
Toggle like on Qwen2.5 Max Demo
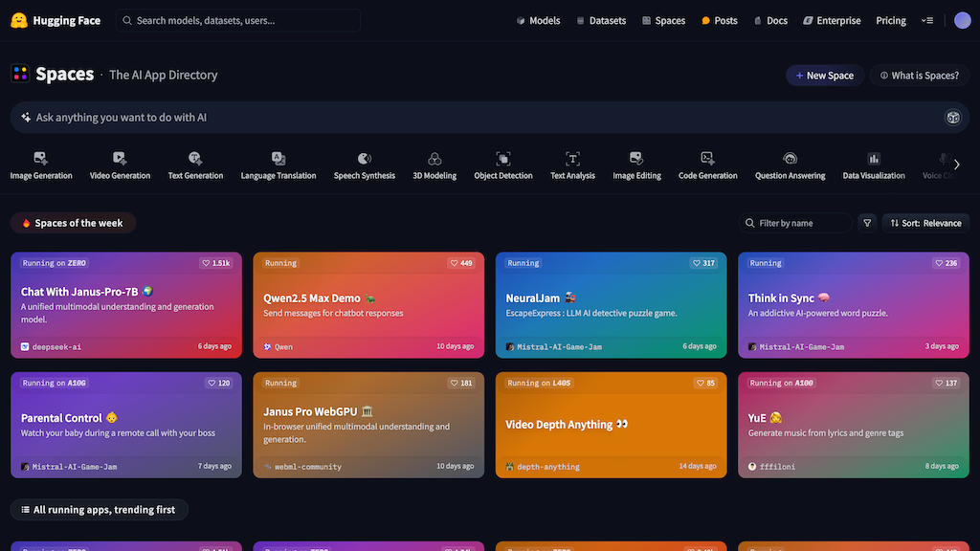pos(460,263)
